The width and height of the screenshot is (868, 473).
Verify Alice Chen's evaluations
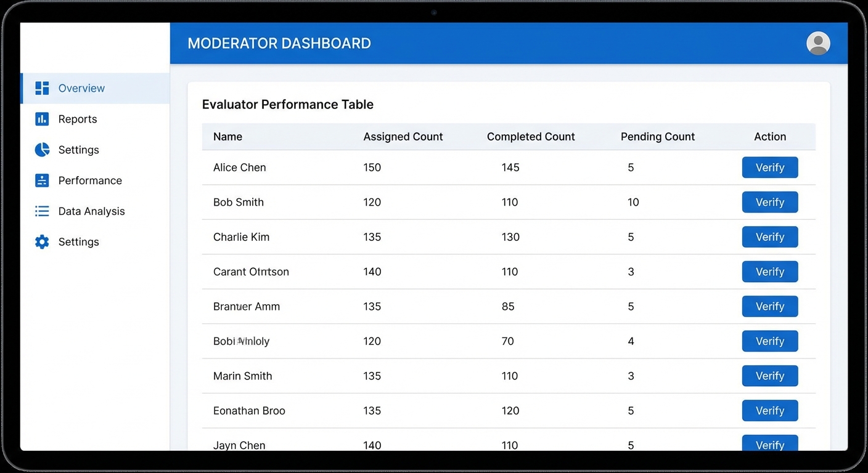[769, 167]
